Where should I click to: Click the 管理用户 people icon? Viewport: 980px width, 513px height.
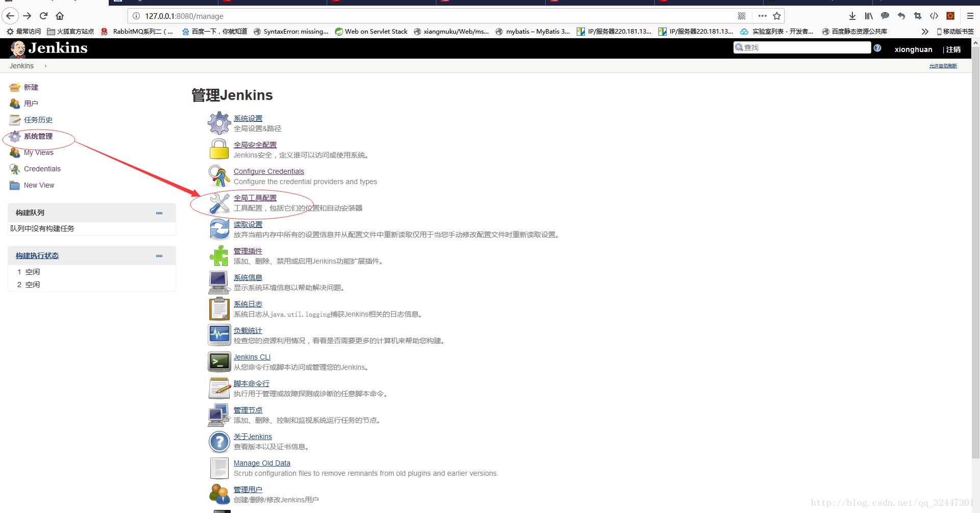click(x=219, y=494)
